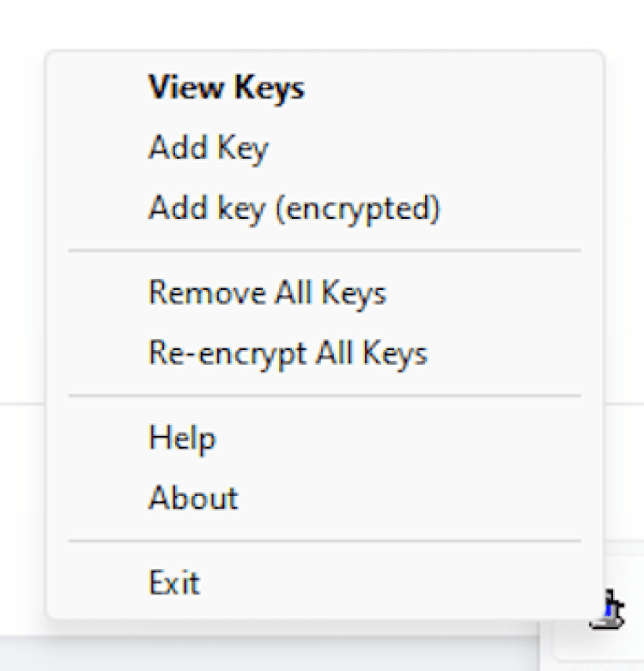View the loaded keys list
This screenshot has height=671, width=644.
click(226, 88)
